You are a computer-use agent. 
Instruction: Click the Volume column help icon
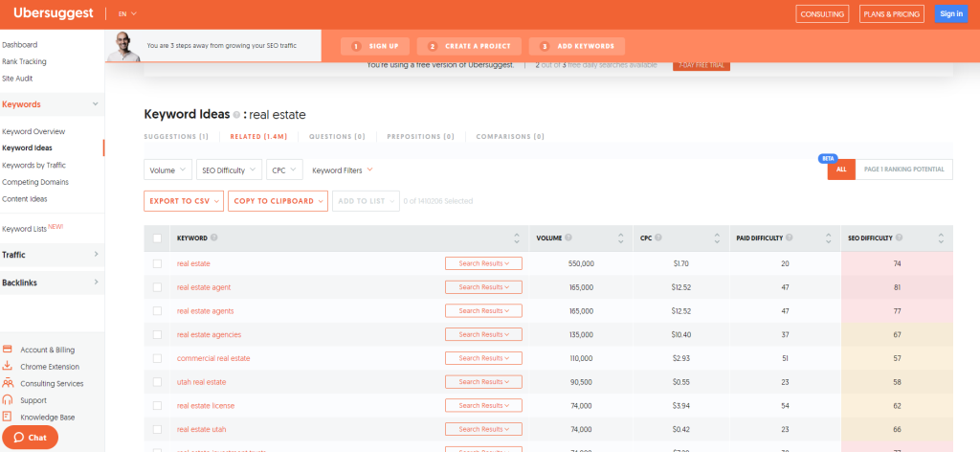coord(568,237)
